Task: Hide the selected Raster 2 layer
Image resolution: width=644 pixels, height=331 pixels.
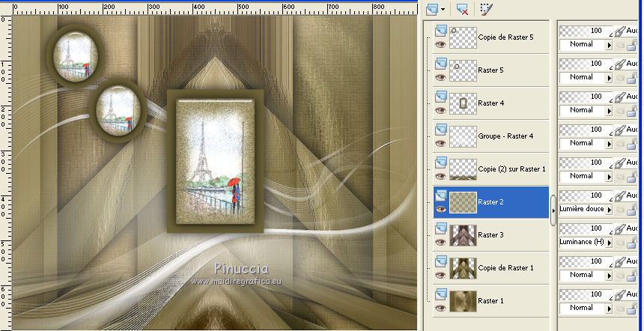Action: click(x=441, y=209)
